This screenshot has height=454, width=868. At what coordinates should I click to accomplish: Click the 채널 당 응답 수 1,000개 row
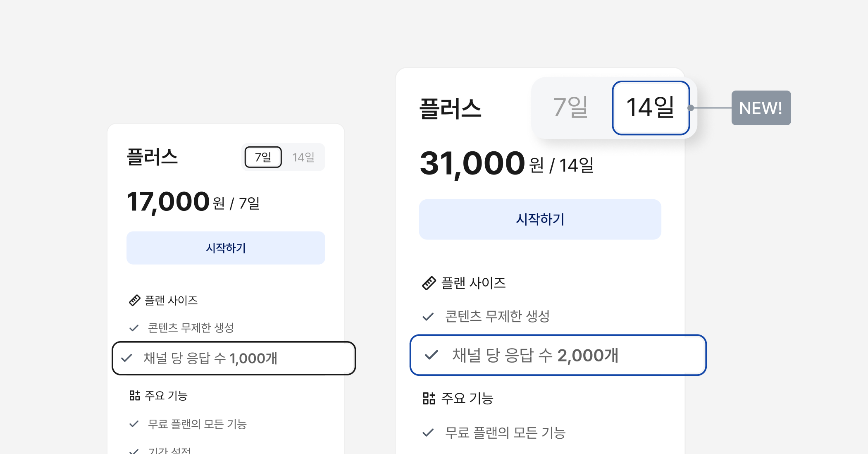pyautogui.click(x=234, y=358)
